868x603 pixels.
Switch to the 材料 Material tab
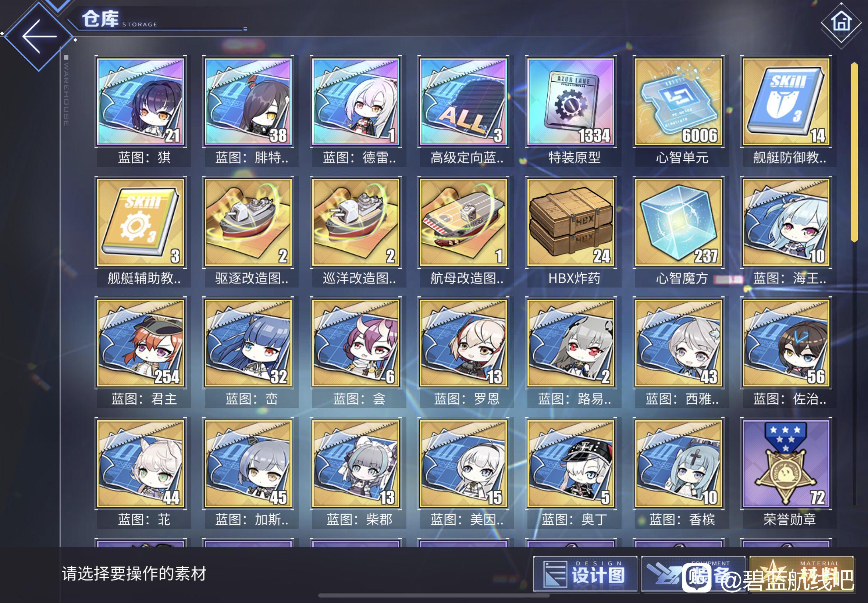pyautogui.click(x=801, y=574)
